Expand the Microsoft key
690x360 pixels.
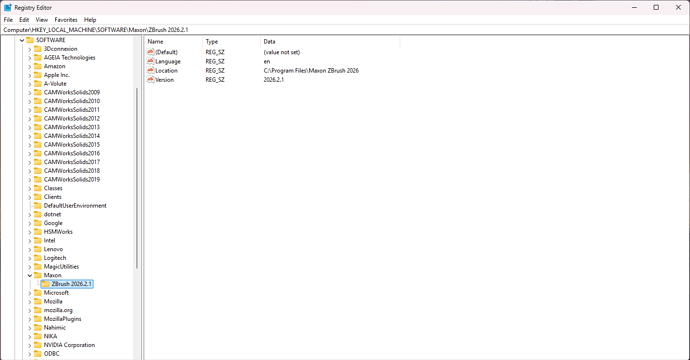pos(30,293)
